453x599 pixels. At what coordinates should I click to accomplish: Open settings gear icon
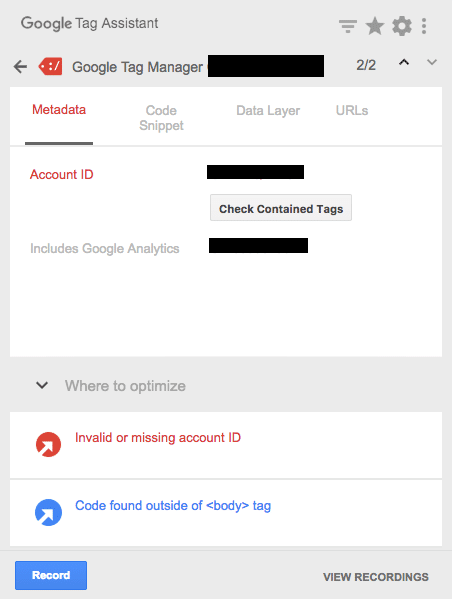pos(402,26)
